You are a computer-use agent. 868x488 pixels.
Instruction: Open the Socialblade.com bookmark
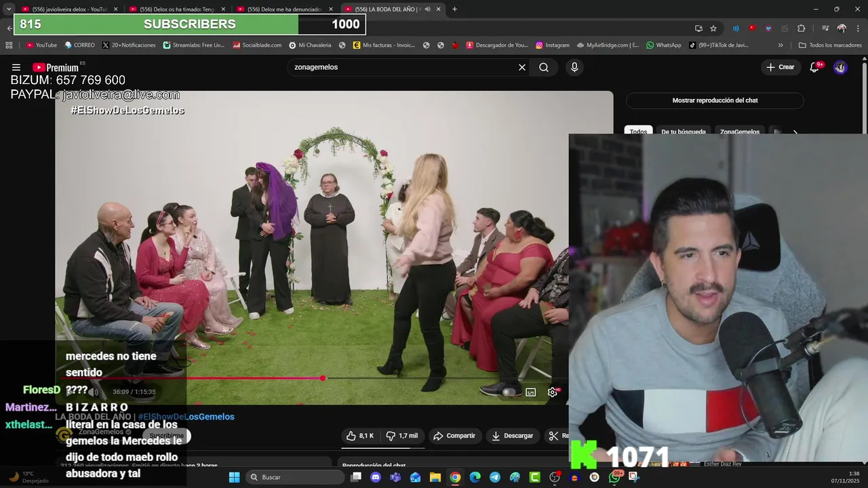tap(257, 45)
